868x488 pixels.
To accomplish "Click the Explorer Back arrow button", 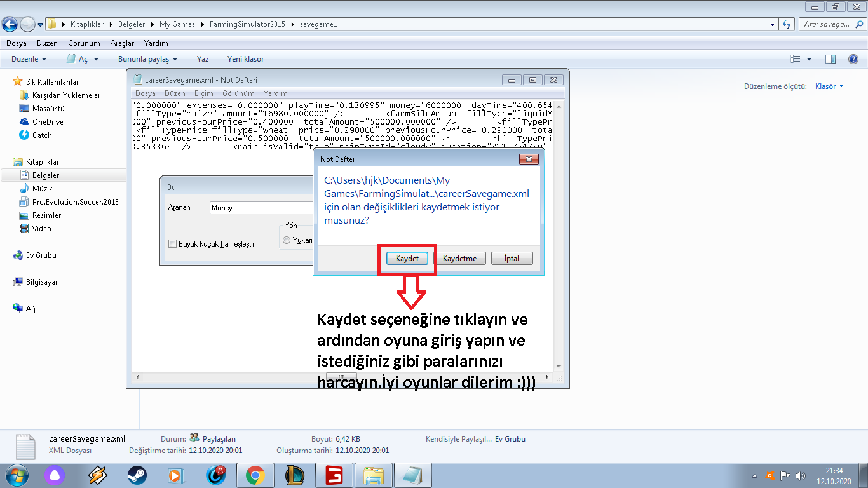I will (10, 24).
